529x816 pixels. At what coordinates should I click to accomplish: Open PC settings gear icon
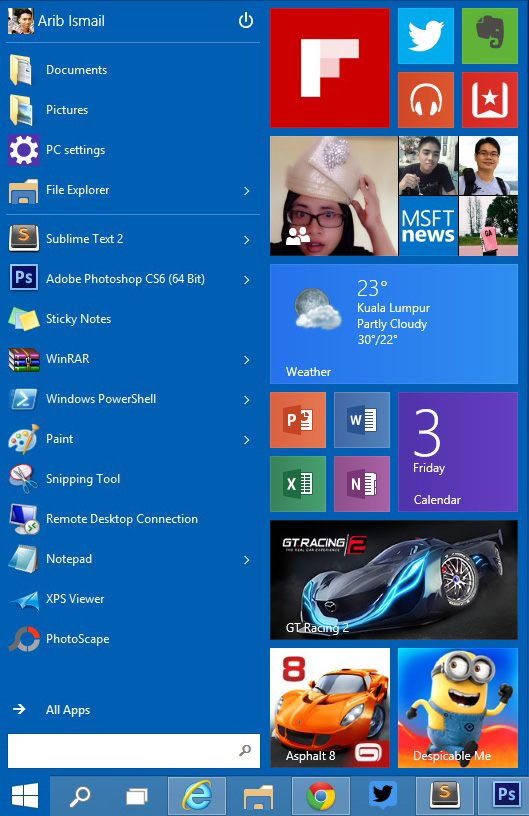tap(23, 150)
